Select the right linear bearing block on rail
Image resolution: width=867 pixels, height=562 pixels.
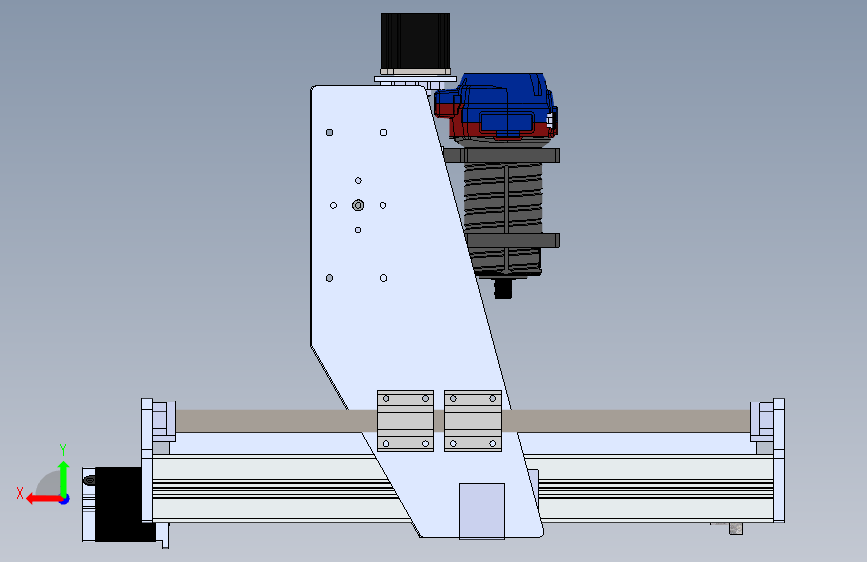(x=473, y=421)
